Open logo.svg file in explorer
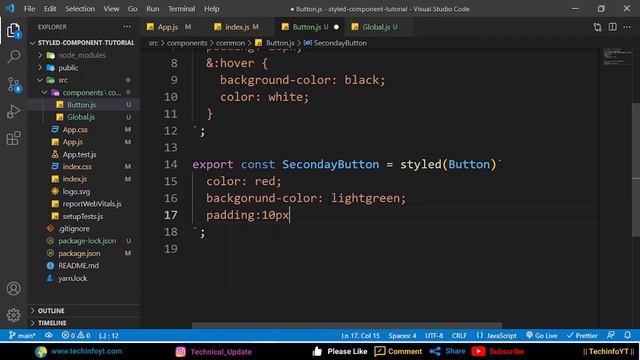This screenshot has width=640, height=360. tap(84, 191)
